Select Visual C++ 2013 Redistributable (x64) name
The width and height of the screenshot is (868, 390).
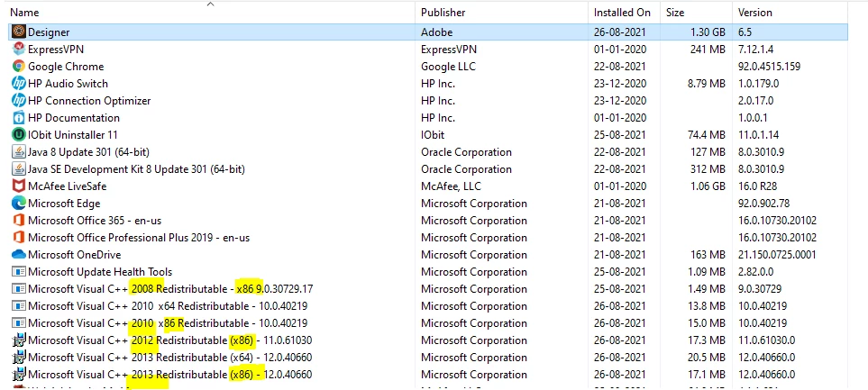pyautogui.click(x=170, y=358)
